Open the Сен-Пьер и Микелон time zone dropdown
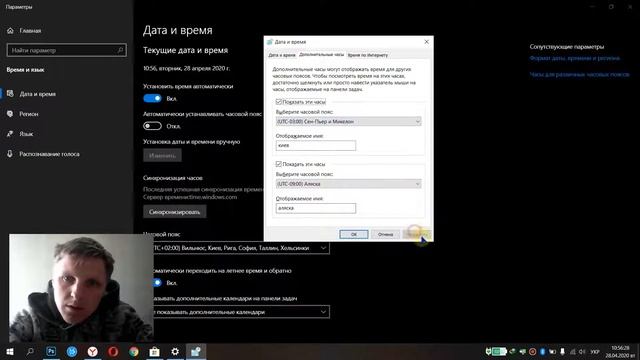Image resolution: width=640 pixels, height=360 pixels. click(x=348, y=121)
